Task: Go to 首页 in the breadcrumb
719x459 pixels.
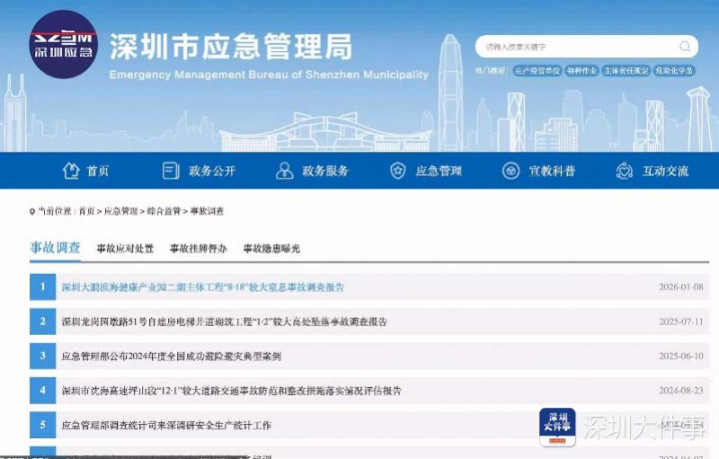Action: [x=87, y=211]
